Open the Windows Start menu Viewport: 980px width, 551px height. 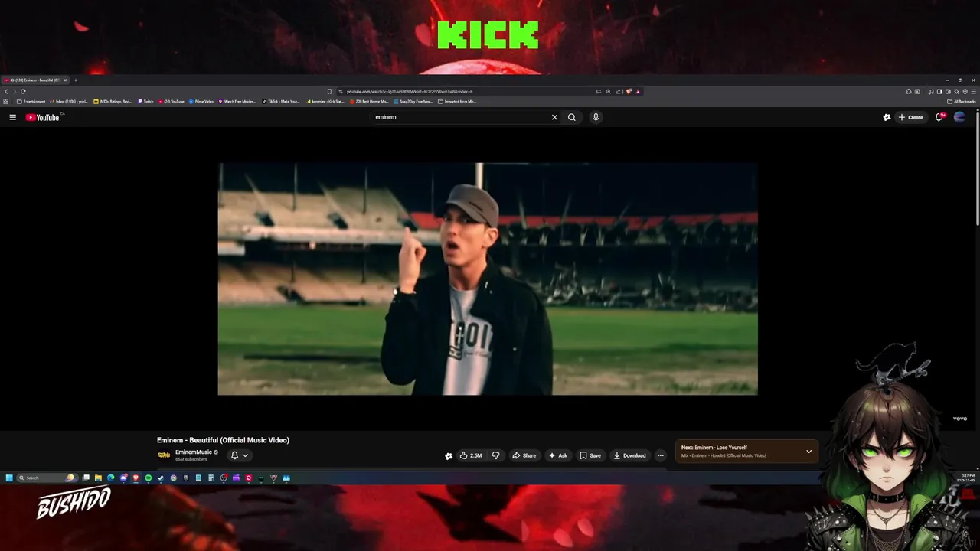click(x=9, y=478)
